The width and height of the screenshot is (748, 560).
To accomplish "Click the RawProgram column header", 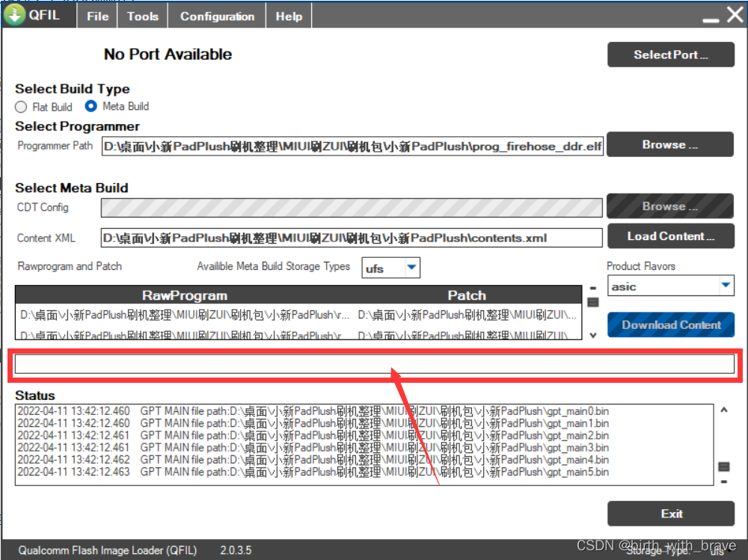I will tap(185, 295).
